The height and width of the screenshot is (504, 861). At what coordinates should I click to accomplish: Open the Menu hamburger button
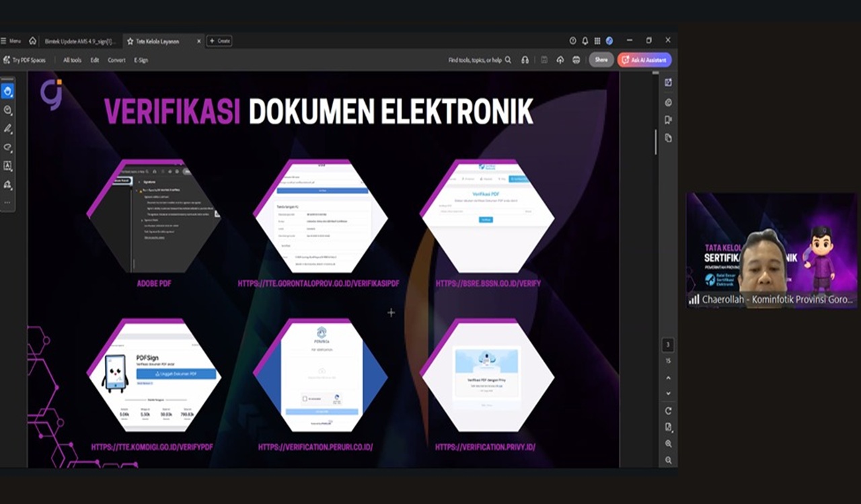click(11, 41)
